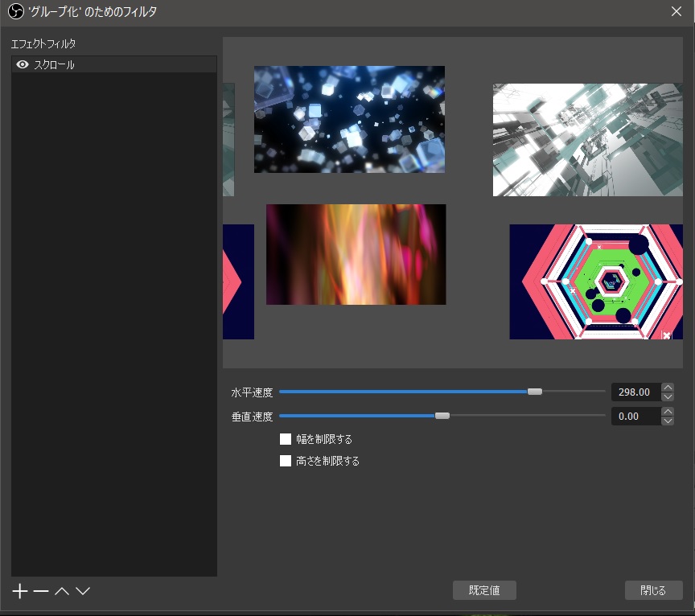Click the 閉じる button
The width and height of the screenshot is (695, 616).
(653, 589)
